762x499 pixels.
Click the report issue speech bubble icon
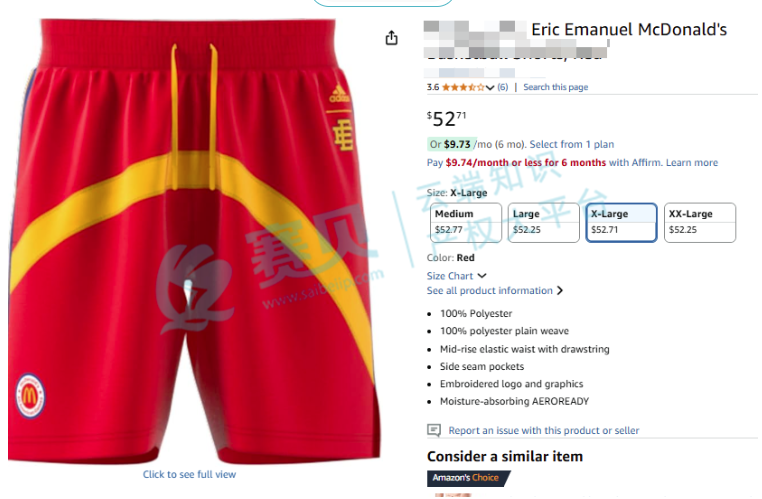click(433, 430)
